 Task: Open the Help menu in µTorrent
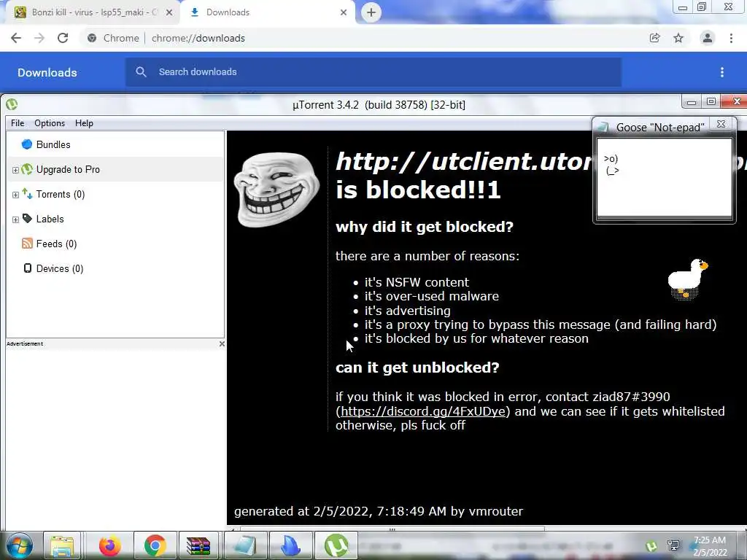point(85,123)
